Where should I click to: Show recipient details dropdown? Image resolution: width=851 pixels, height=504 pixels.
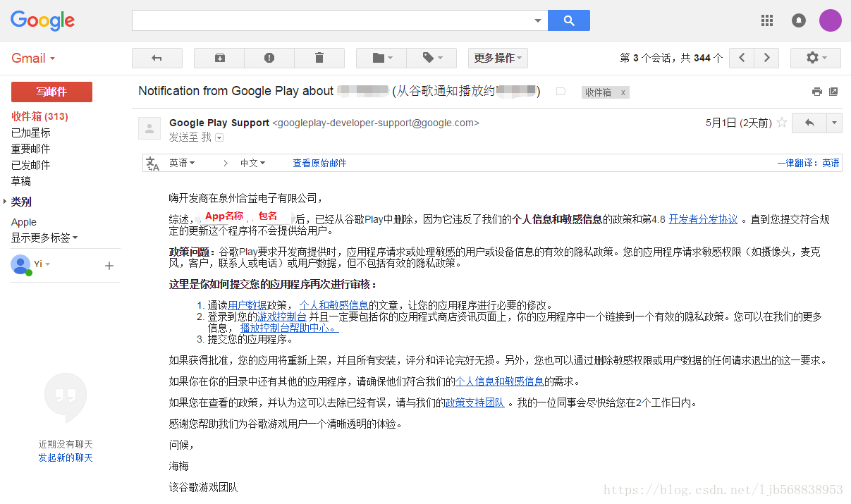[x=219, y=137]
